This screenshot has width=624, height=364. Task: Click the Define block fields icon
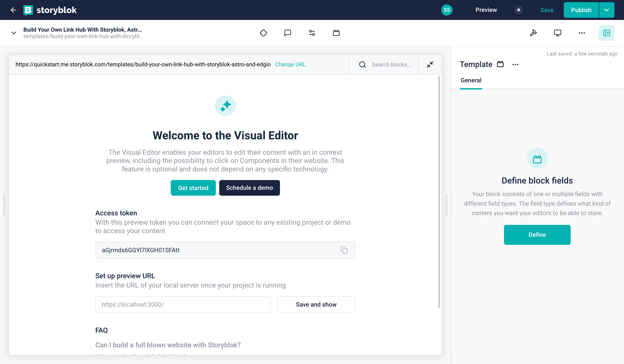point(537,158)
